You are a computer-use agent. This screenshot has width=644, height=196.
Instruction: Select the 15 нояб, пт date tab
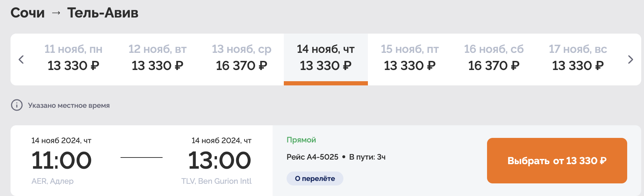(410, 58)
